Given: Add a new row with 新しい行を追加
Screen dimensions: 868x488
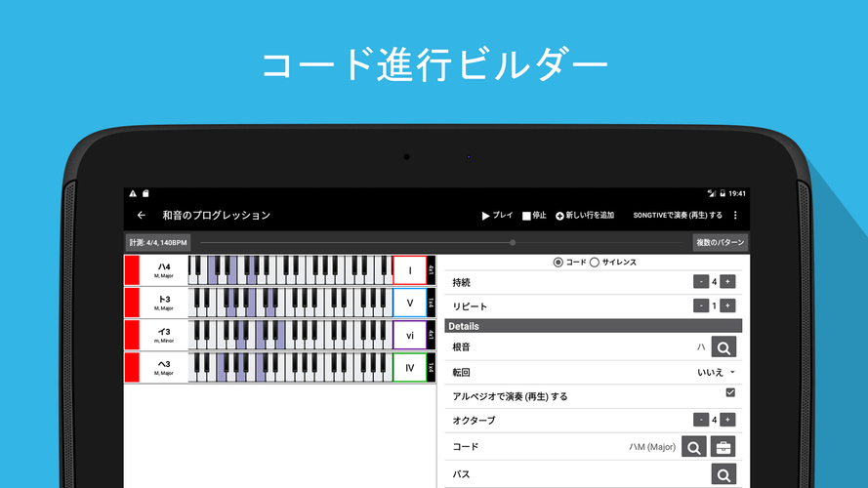Looking at the screenshot, I should click(x=585, y=216).
